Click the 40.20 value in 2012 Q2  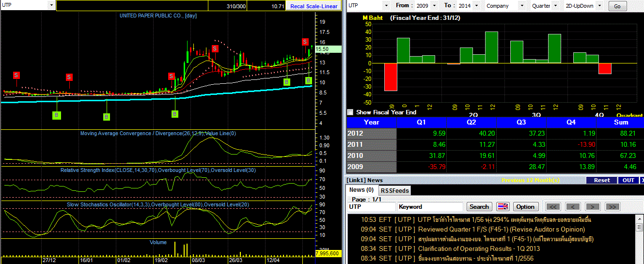486,133
